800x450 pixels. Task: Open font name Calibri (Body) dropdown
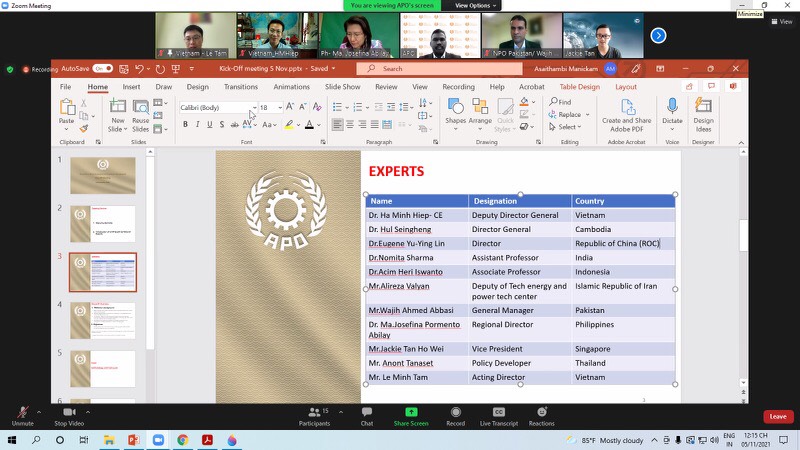point(254,108)
